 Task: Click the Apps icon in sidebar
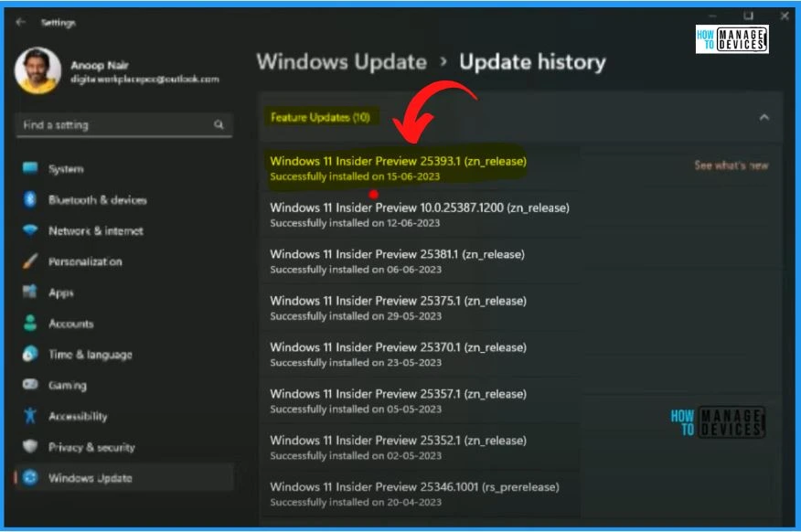[30, 292]
